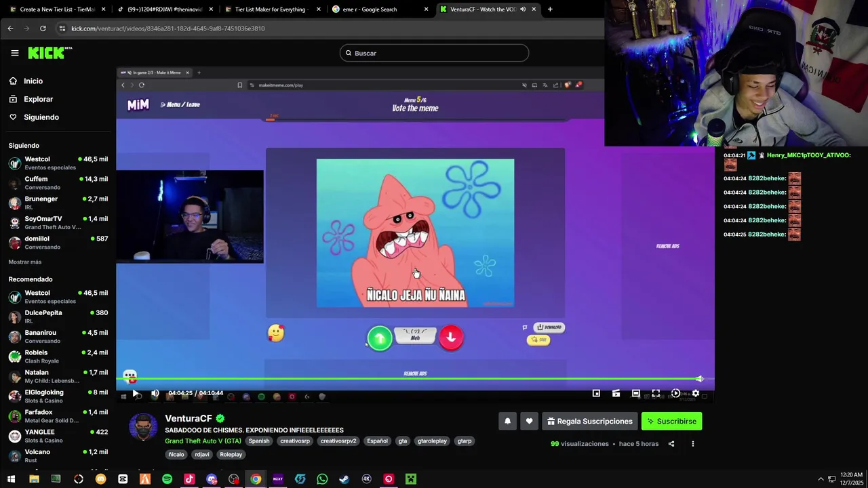View site information icon in address bar
This screenshot has width=868, height=488.
coord(62,28)
